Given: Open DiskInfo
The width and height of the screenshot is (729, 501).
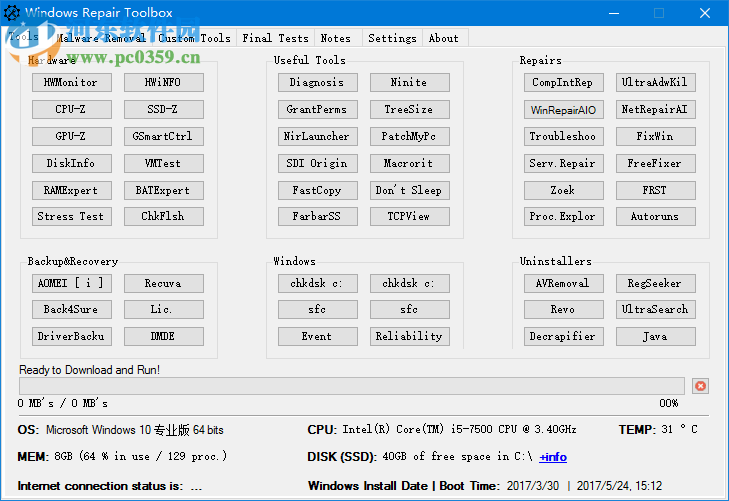Looking at the screenshot, I should pyautogui.click(x=72, y=163).
